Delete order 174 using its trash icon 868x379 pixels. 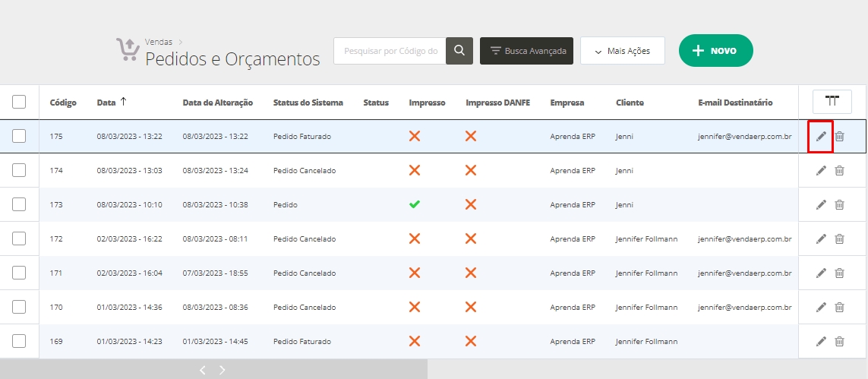(839, 171)
